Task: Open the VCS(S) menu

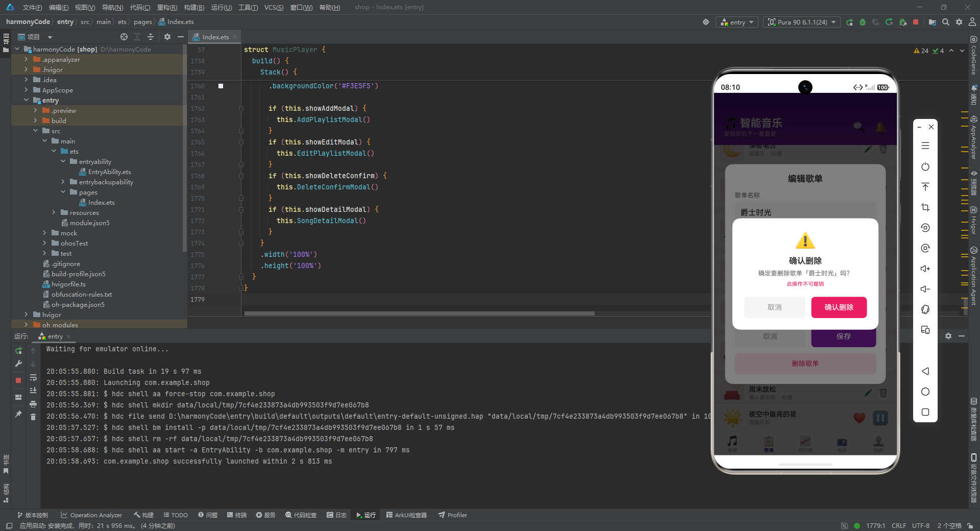Action: pos(274,7)
